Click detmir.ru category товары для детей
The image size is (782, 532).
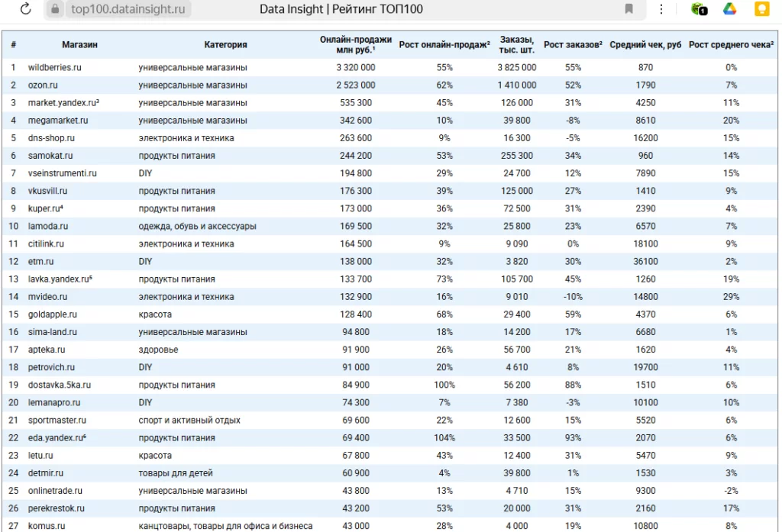[x=176, y=473]
